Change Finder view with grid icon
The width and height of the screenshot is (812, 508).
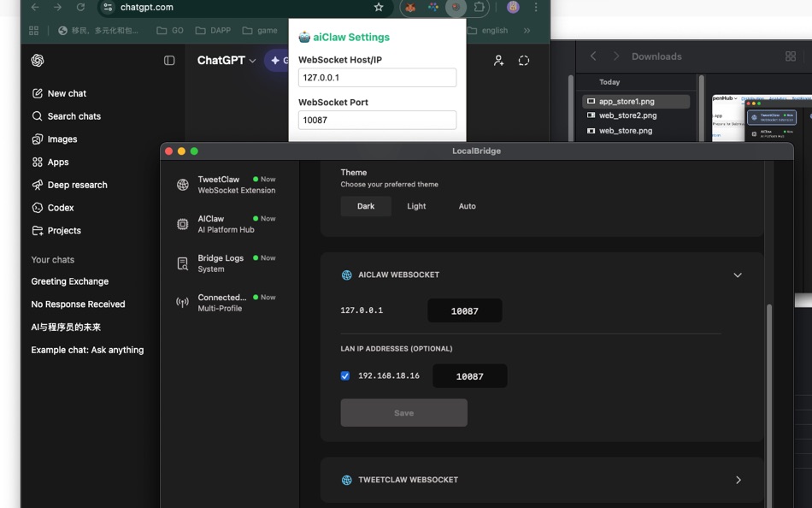click(x=791, y=56)
